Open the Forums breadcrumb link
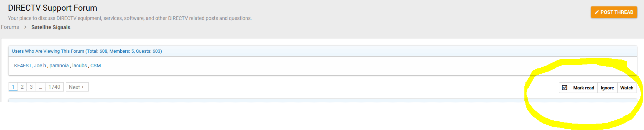644x130 pixels. [x=10, y=27]
